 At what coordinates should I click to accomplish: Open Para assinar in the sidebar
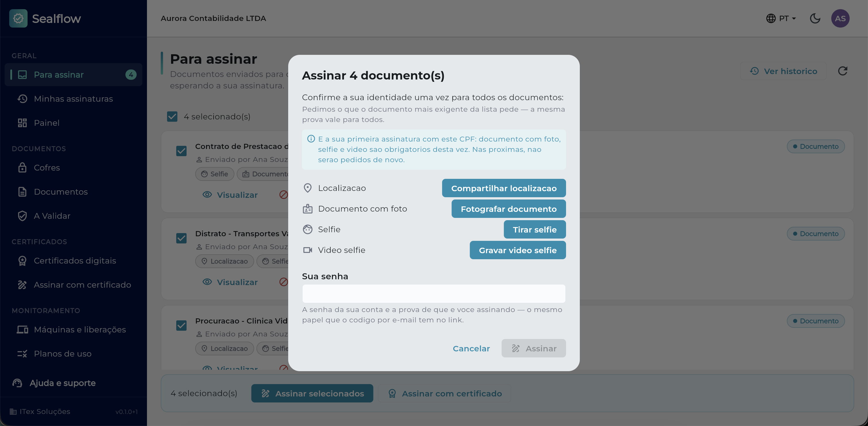(73, 74)
